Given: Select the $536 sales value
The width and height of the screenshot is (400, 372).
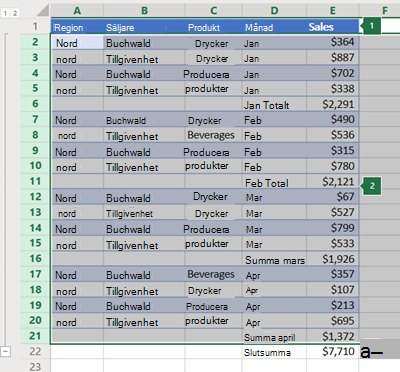Looking at the screenshot, I should click(332, 135).
